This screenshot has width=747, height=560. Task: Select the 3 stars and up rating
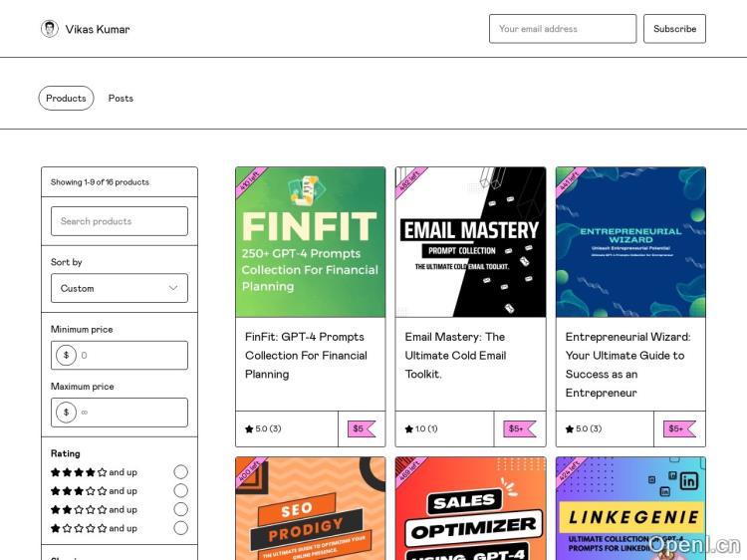[180, 491]
